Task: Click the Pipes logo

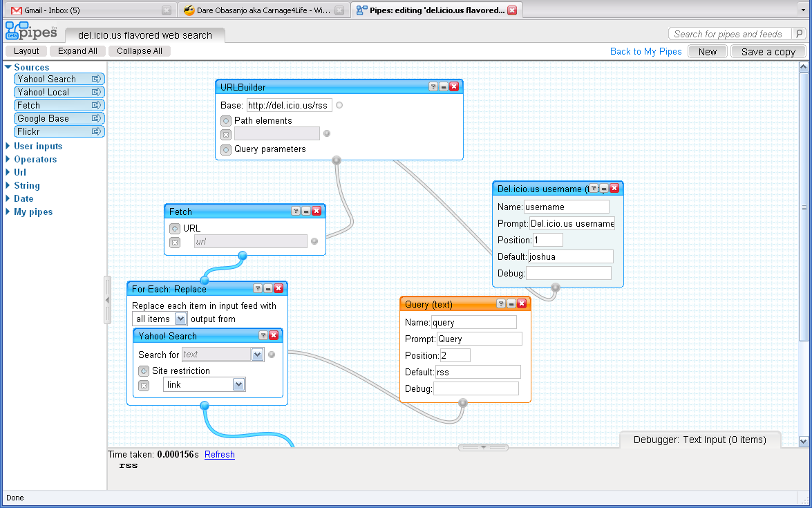Action: pos(31,31)
